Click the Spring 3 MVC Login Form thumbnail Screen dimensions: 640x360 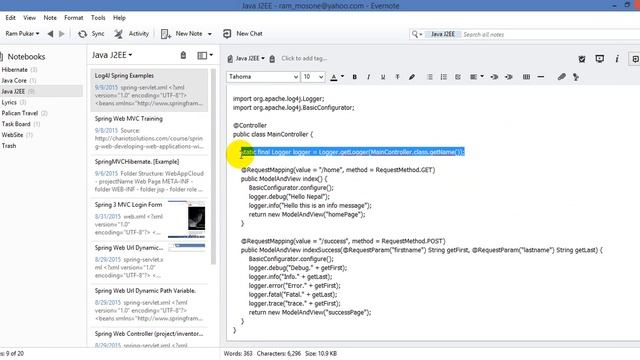coord(187,219)
